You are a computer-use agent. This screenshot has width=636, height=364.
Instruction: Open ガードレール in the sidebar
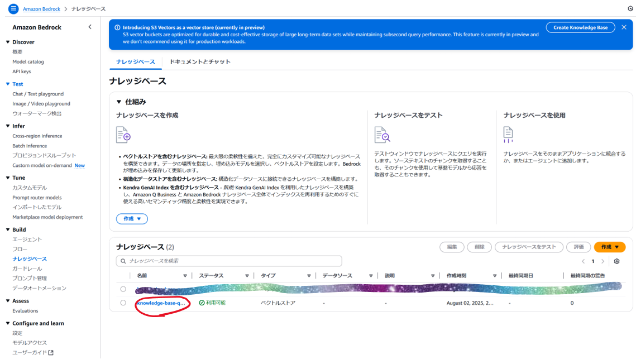click(x=27, y=269)
